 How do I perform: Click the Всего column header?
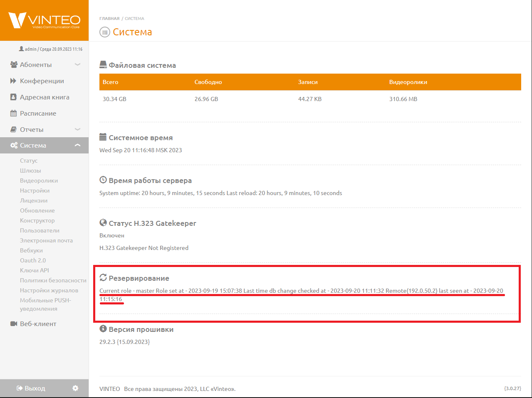point(111,82)
